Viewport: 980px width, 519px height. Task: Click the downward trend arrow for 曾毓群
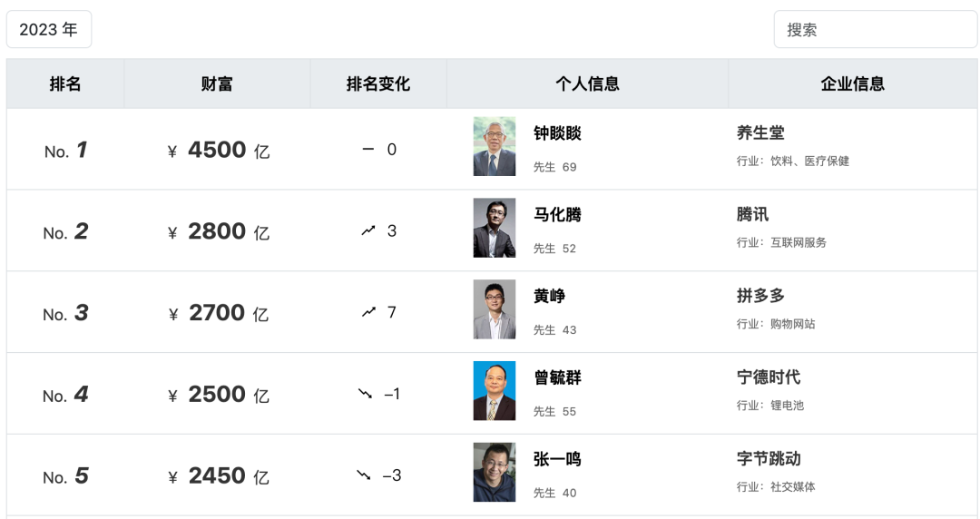[x=365, y=394]
